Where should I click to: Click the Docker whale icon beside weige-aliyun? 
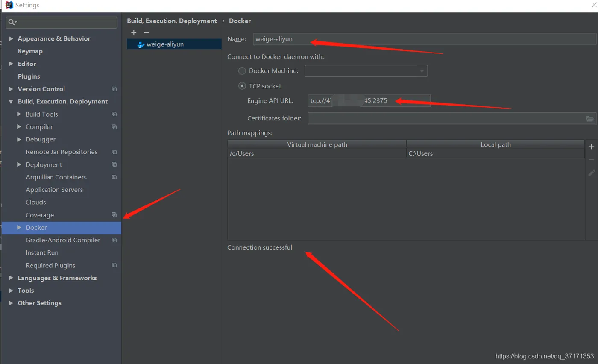click(x=141, y=44)
